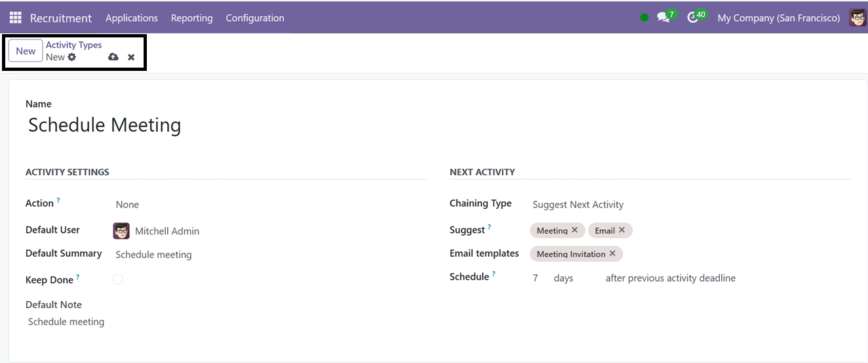Click the Default Note label
868x363 pixels.
click(54, 305)
